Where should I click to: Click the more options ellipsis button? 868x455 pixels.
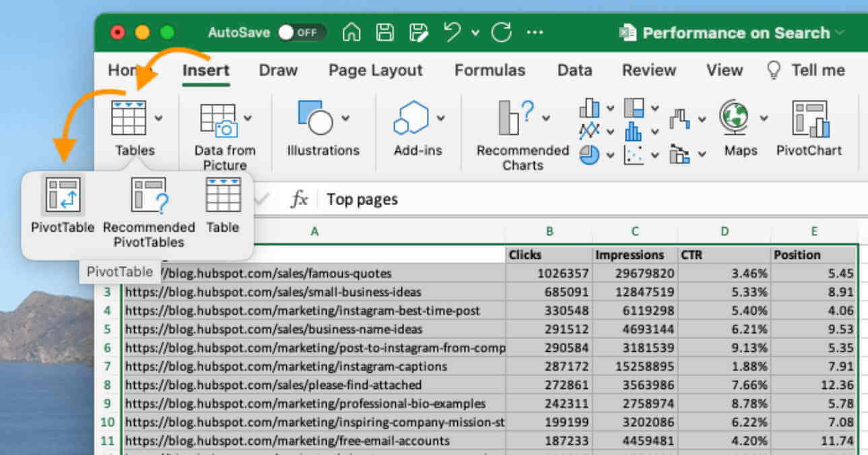534,32
